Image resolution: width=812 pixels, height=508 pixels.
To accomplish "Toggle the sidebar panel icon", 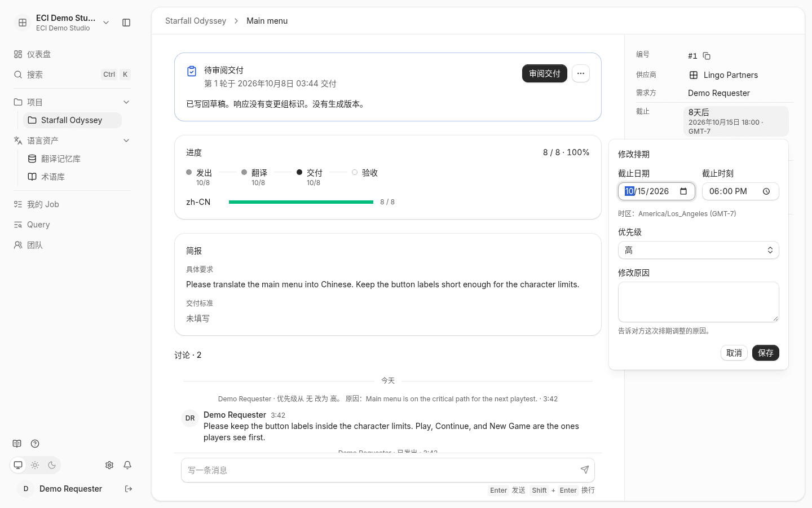I will pyautogui.click(x=126, y=23).
